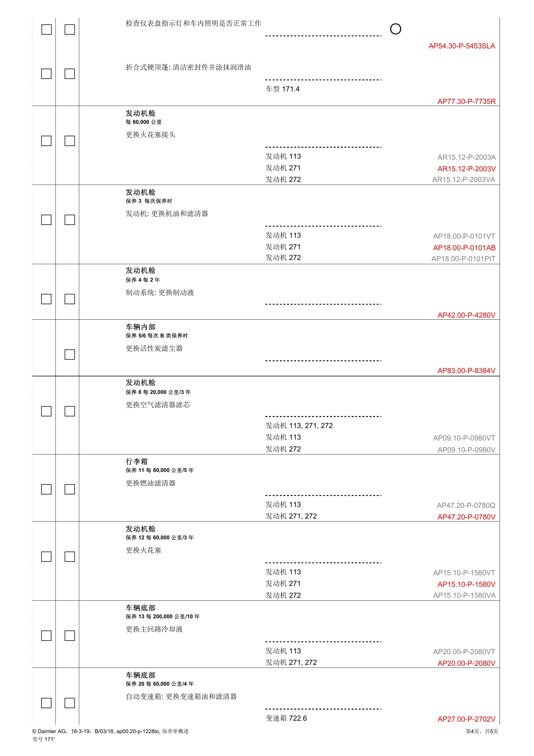Tick second checkbox for 更换火花塞接头
This screenshot has width=534, height=756.
(69, 141)
